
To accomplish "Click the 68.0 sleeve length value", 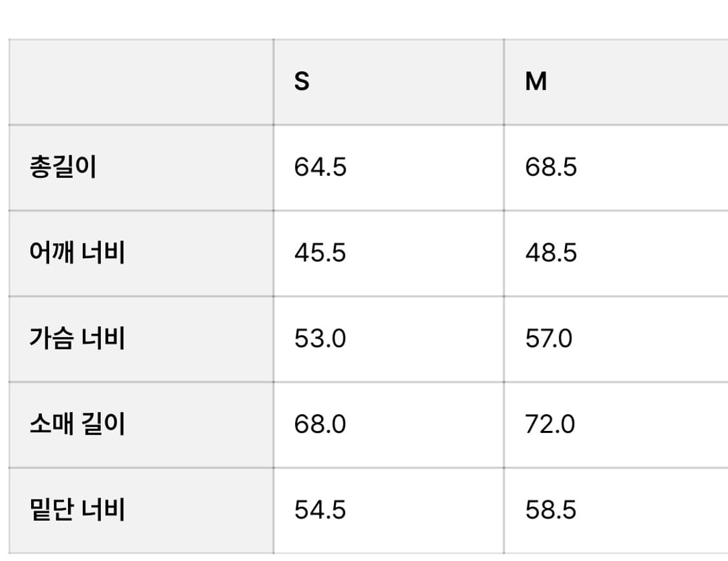I will click(320, 424).
